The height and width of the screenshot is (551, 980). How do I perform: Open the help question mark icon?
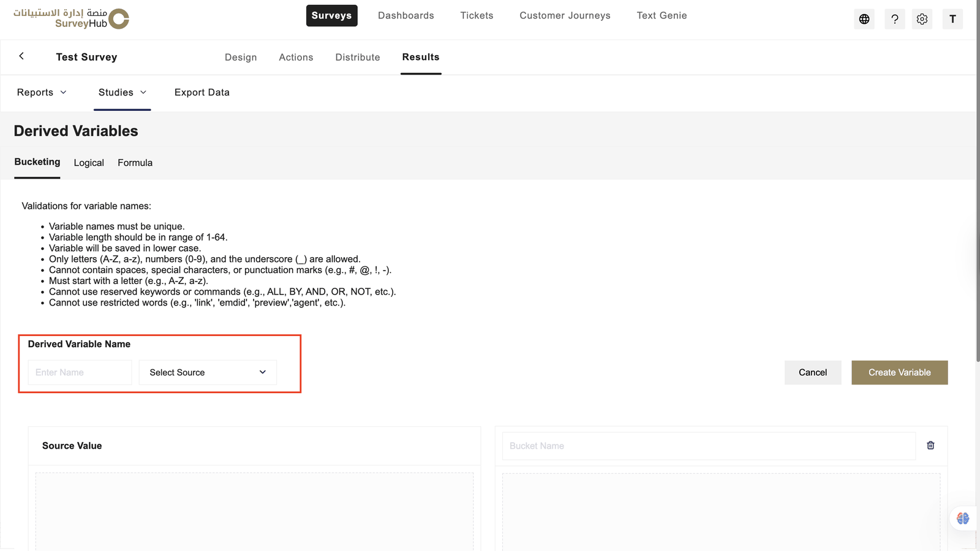(895, 19)
